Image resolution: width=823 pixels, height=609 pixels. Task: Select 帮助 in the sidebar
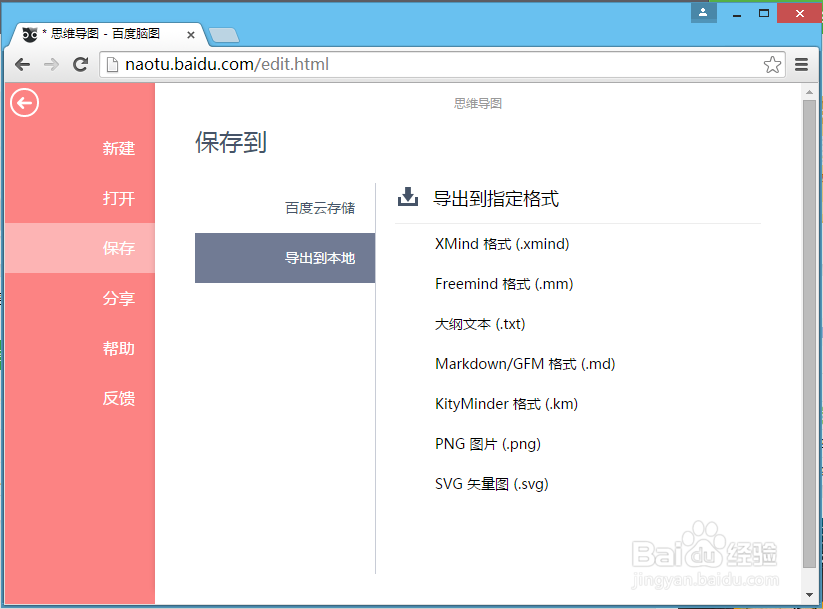point(80,348)
